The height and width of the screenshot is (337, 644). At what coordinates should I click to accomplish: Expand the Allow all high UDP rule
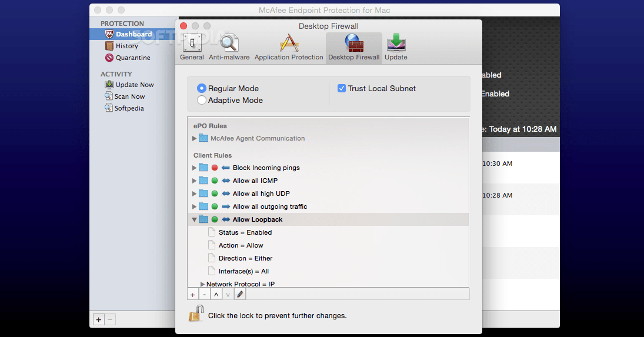pyautogui.click(x=194, y=193)
